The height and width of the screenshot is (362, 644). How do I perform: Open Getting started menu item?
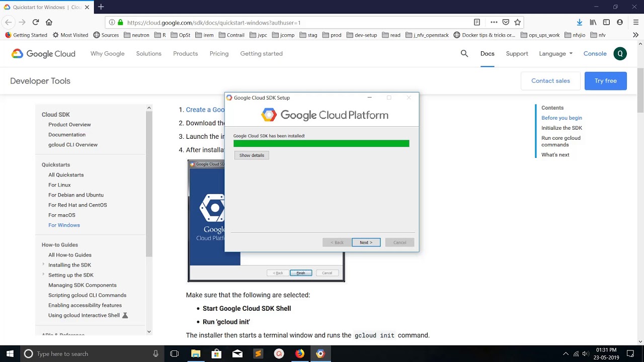coord(261,54)
